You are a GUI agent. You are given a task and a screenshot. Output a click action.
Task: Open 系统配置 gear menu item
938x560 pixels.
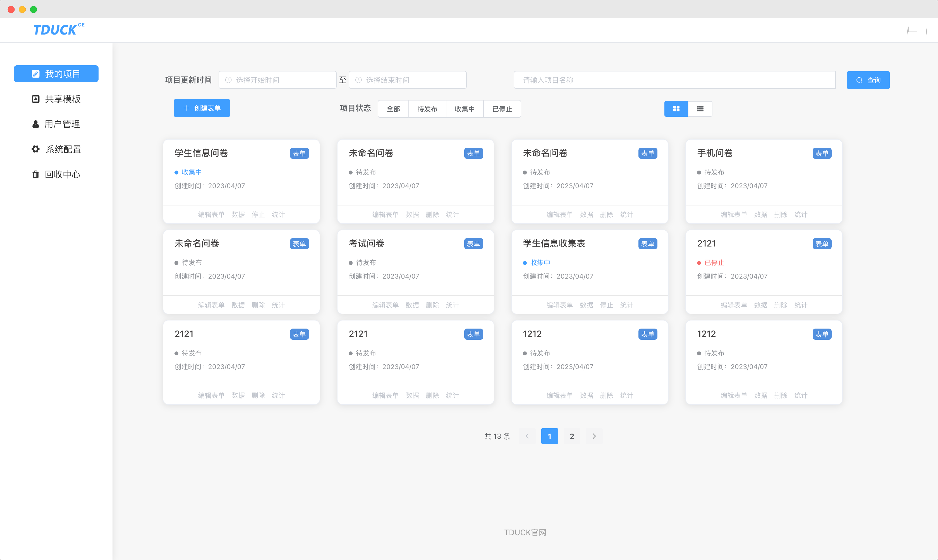tap(56, 149)
